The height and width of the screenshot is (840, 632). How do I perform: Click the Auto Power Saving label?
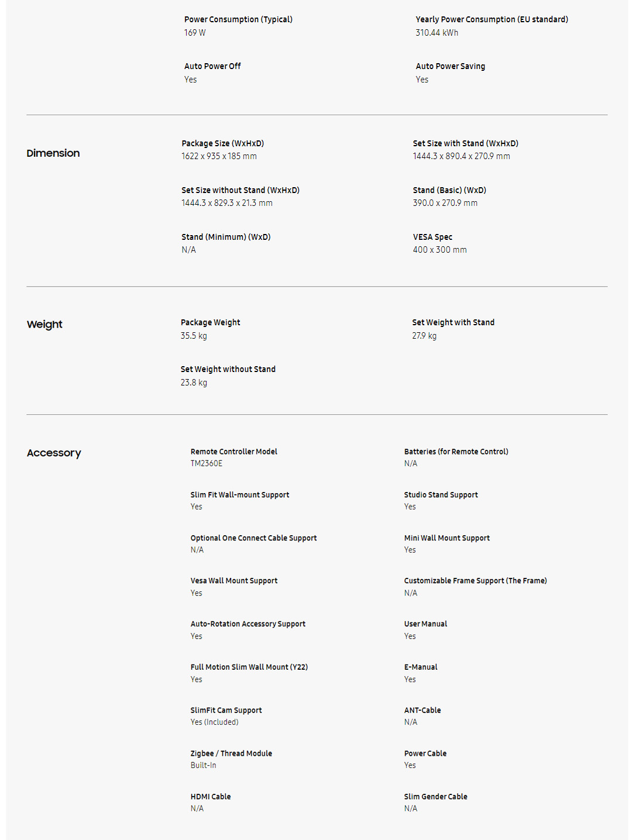[x=450, y=66]
